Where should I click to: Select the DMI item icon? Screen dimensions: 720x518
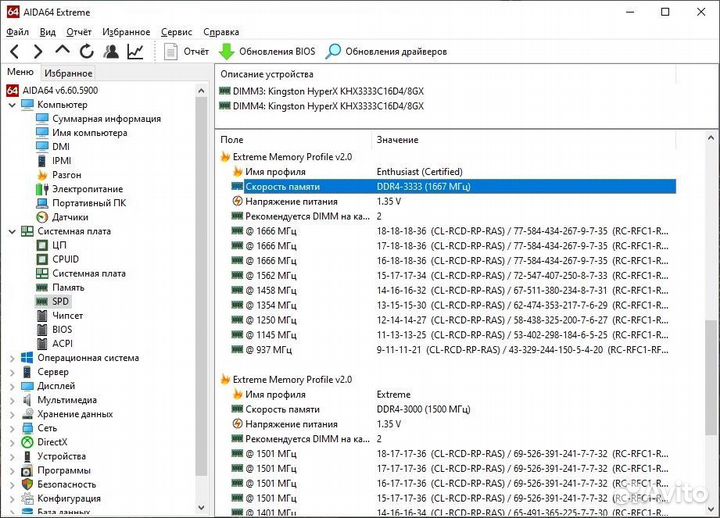(x=42, y=146)
